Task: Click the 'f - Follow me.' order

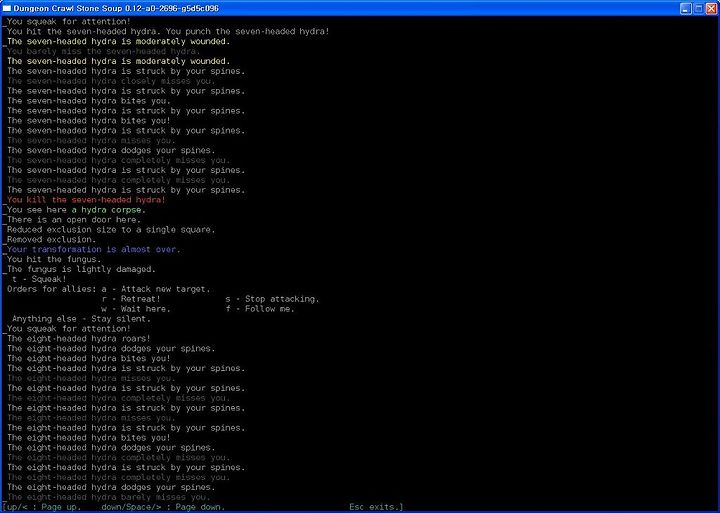Action: tap(260, 309)
